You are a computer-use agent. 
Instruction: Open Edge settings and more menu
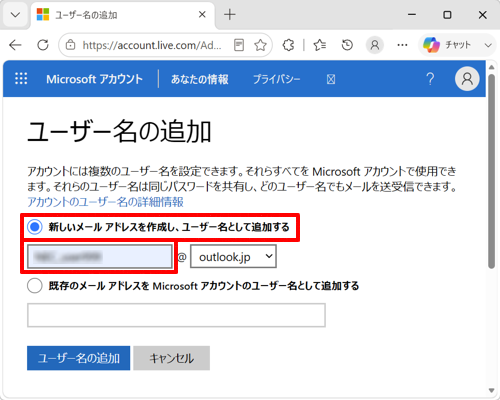tap(402, 45)
